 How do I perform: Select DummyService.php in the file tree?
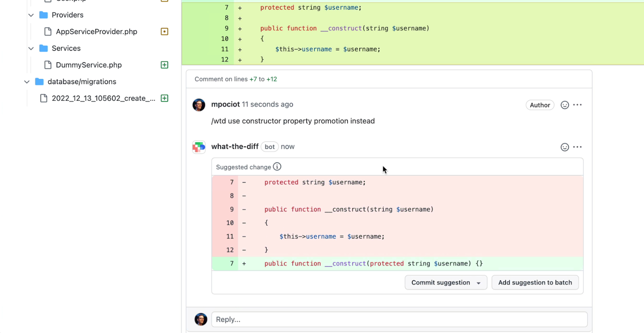[89, 65]
